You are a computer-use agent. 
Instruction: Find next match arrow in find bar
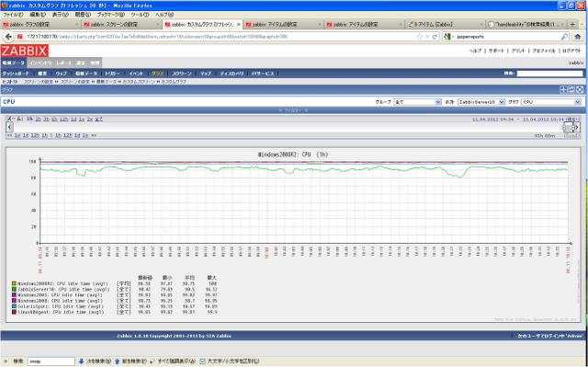click(x=82, y=361)
